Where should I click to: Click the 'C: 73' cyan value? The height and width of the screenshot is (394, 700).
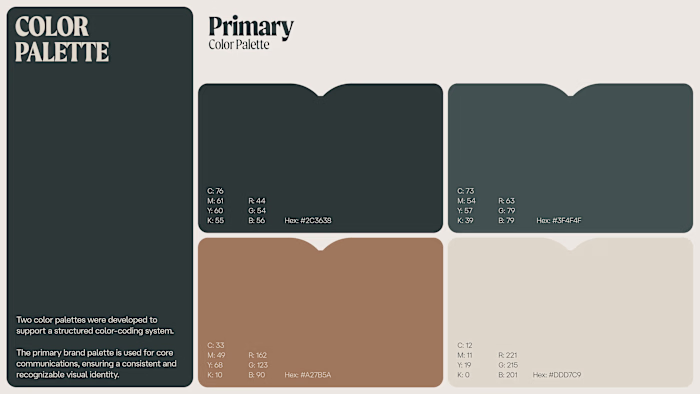coord(465,191)
